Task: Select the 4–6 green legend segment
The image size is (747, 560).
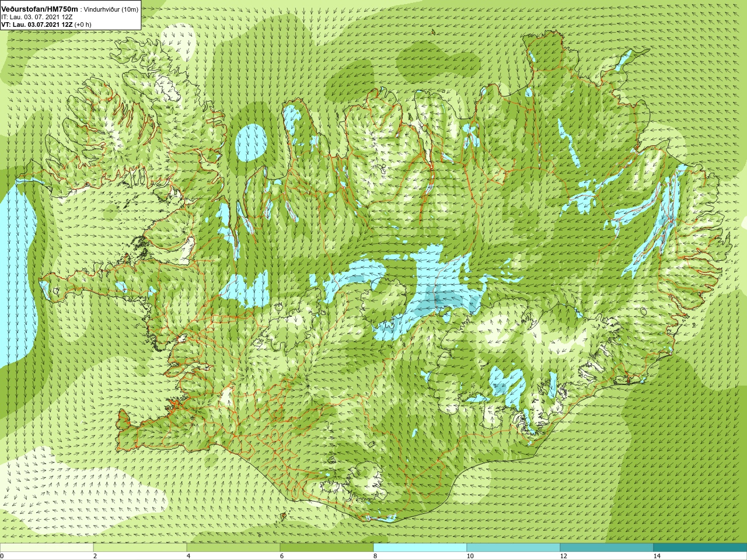Action: pyautogui.click(x=233, y=548)
